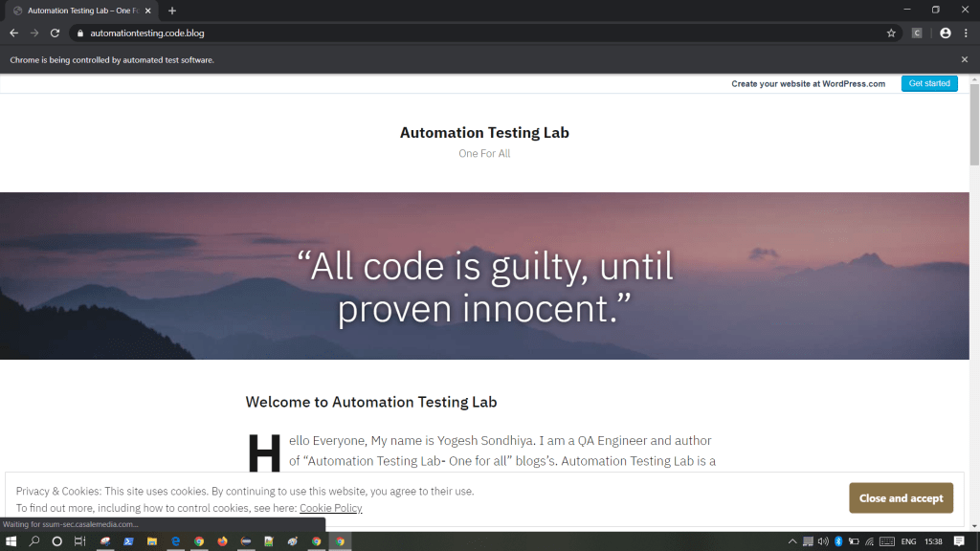Expand the hidden system tray icons chevron
Screen dimensions: 980x551
click(792, 541)
